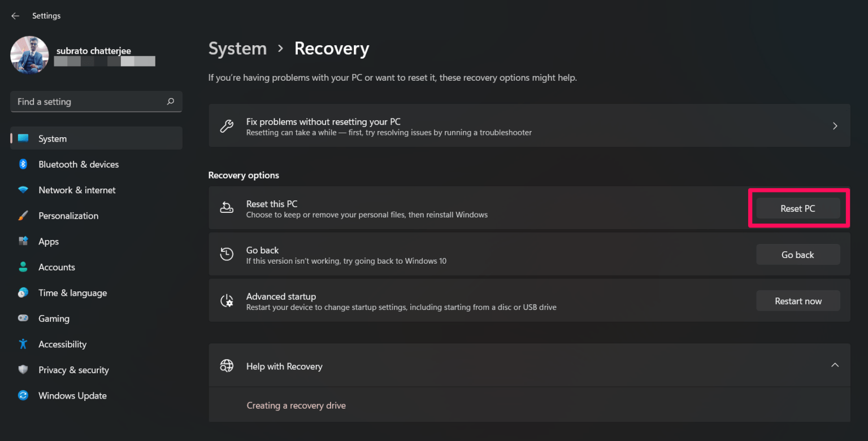Open Windows Update via its icon
The width and height of the screenshot is (868, 441).
tap(23, 395)
